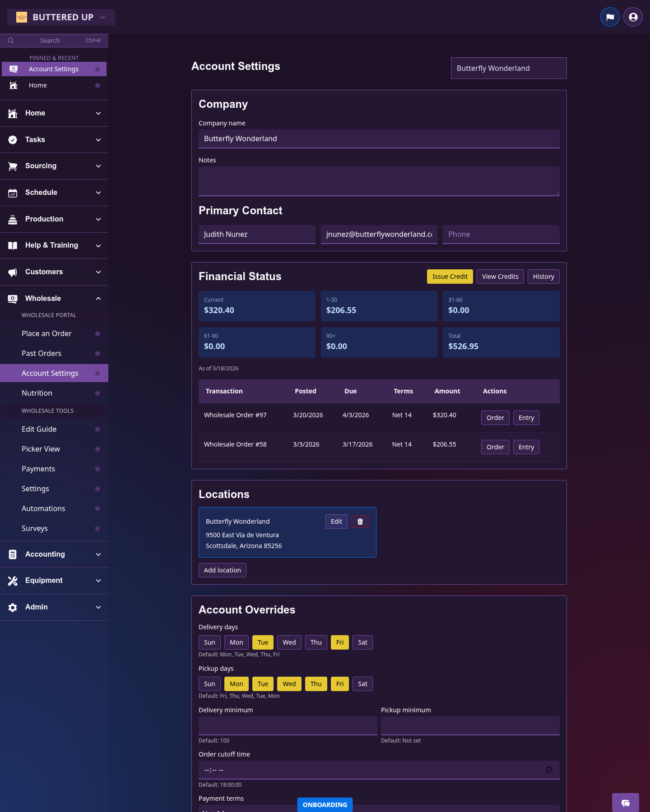Click the Admin gear icon
Screen dimensions: 650x812
pos(13,607)
